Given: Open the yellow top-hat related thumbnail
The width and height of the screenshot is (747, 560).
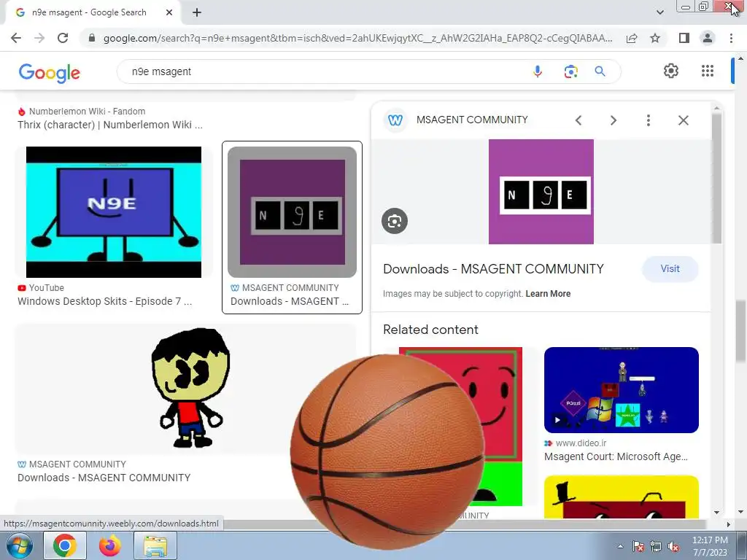Looking at the screenshot, I should 622,497.
